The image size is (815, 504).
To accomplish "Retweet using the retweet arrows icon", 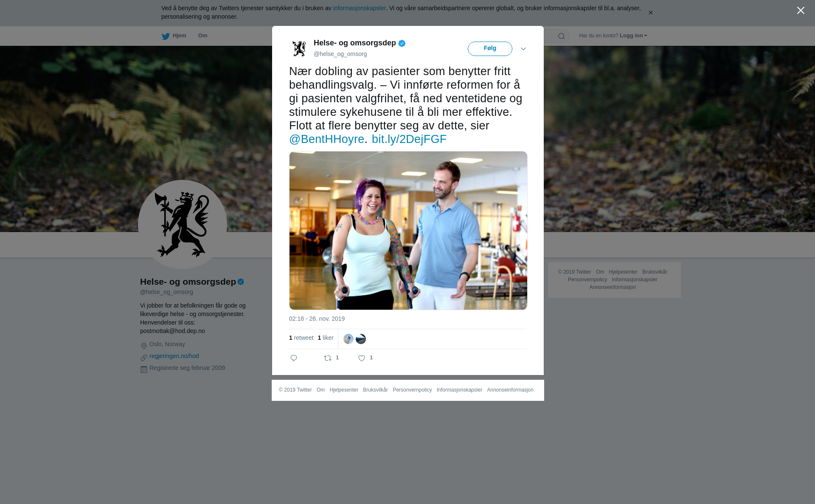I will (x=328, y=358).
